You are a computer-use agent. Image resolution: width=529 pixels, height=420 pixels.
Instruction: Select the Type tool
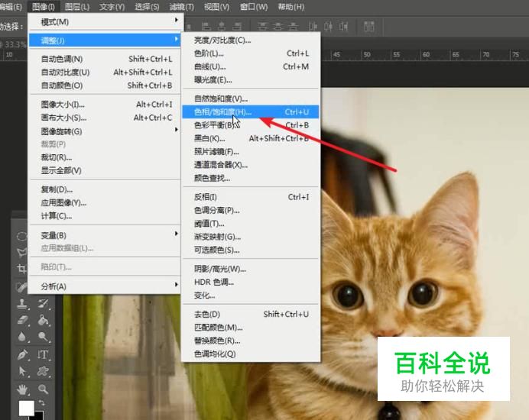click(43, 354)
